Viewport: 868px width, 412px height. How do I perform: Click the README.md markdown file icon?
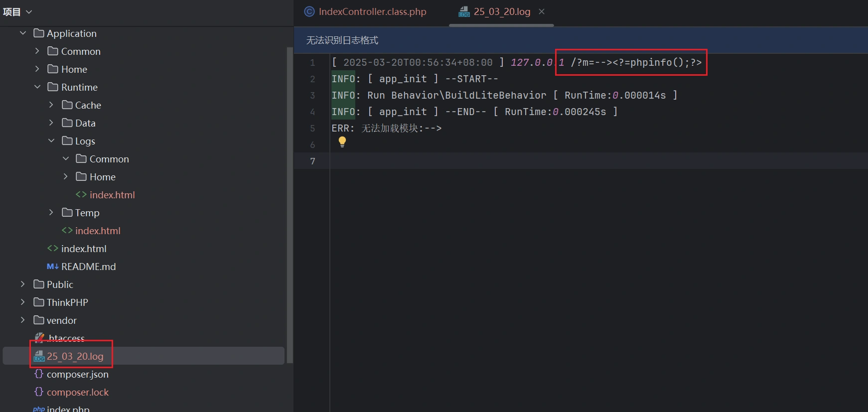click(x=52, y=267)
